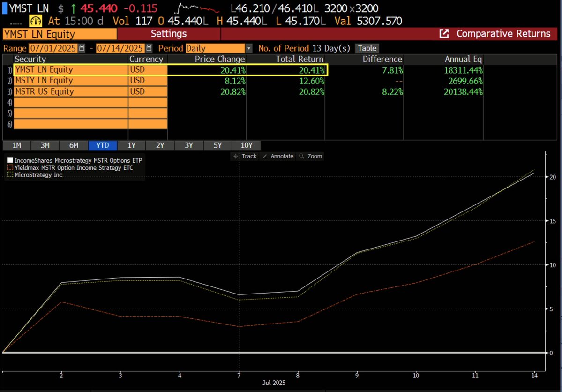
Task: Open the Settings menu
Action: click(x=168, y=34)
